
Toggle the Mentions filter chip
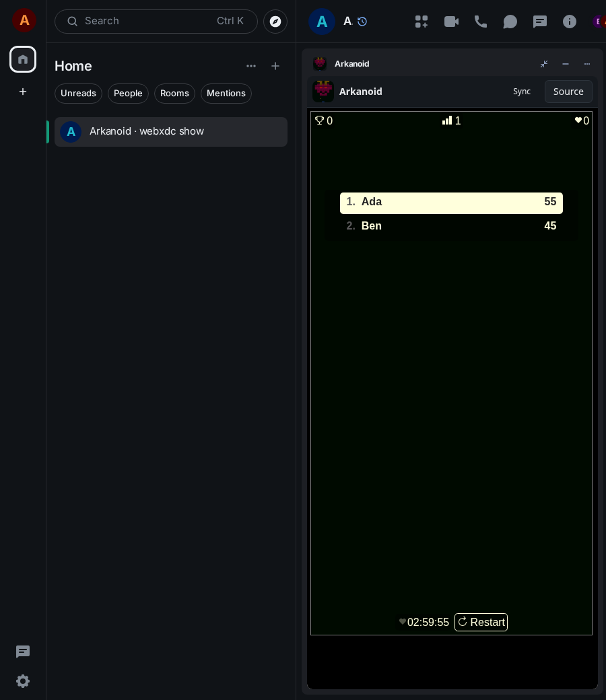226,94
